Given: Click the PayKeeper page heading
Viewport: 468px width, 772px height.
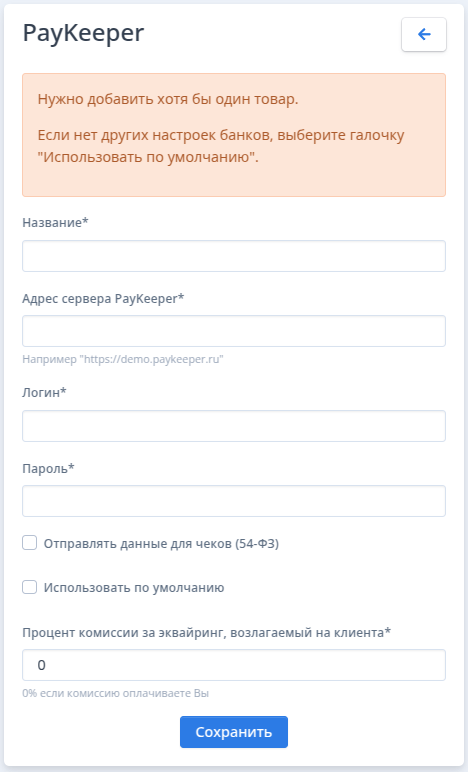Looking at the screenshot, I should 83,34.
